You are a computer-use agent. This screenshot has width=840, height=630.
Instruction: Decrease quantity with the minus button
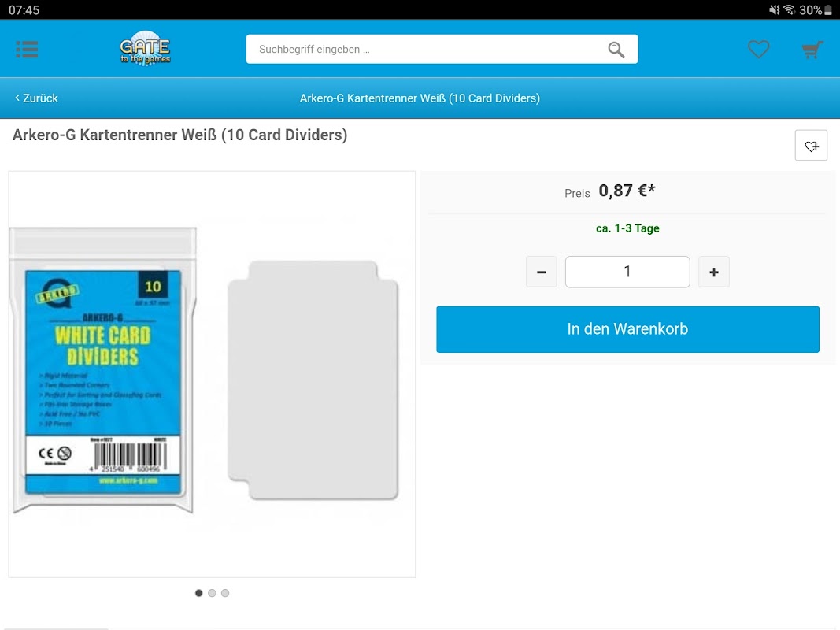coord(541,272)
